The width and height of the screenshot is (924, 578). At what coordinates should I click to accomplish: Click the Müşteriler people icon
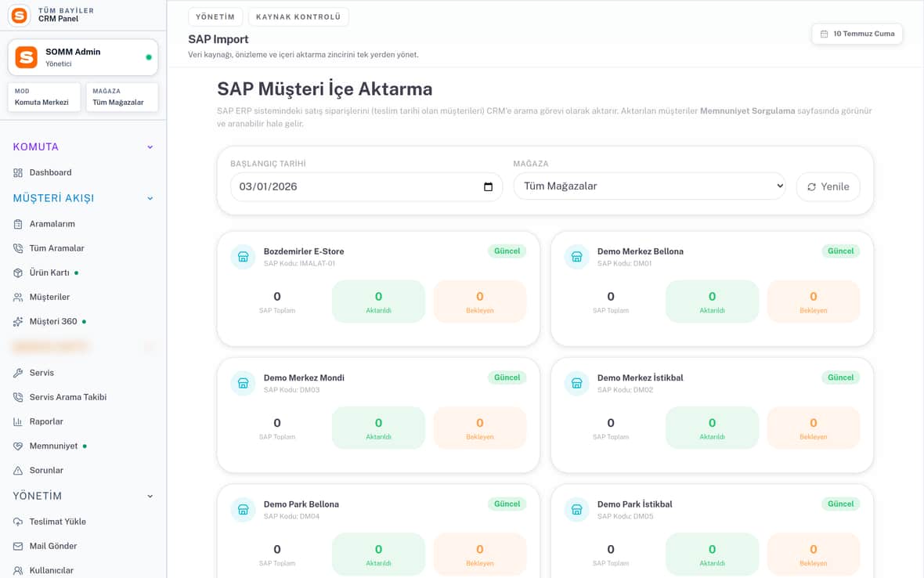[x=18, y=297]
